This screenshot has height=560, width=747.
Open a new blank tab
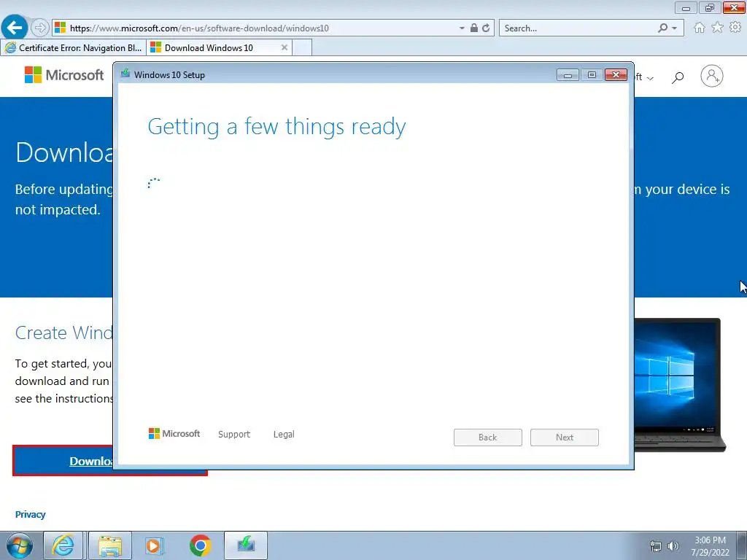tap(302, 47)
